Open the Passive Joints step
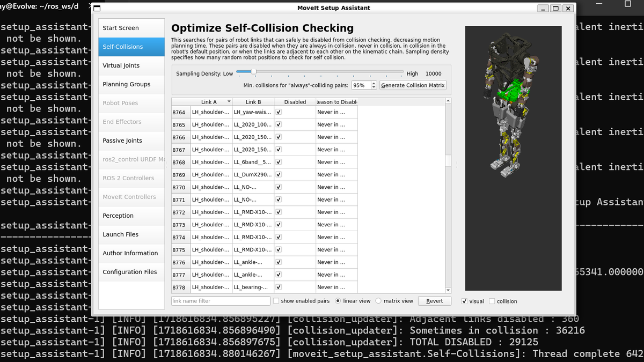 tap(131, 141)
